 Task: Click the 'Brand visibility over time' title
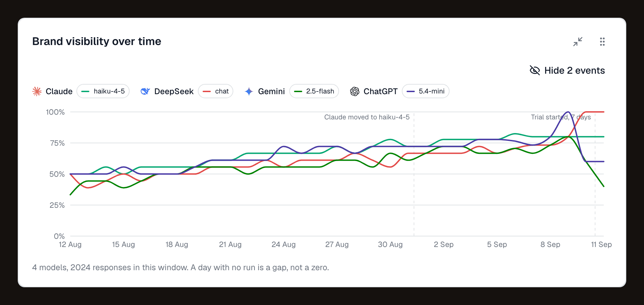point(97,41)
